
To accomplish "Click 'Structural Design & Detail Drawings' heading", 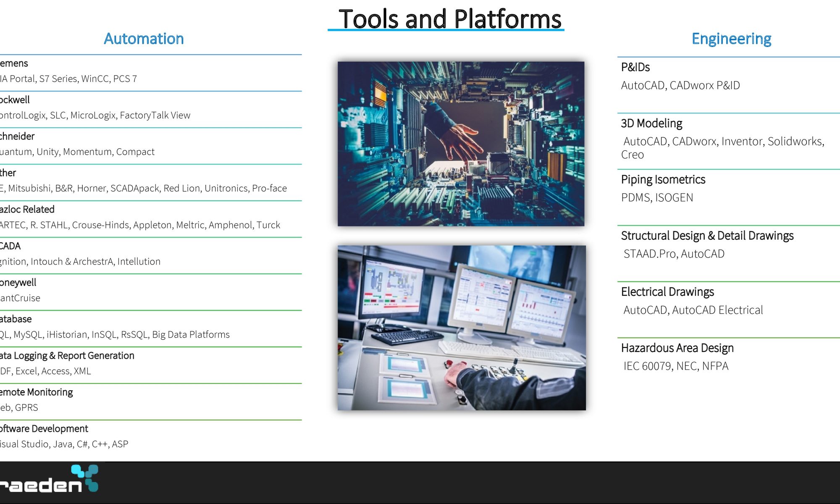I will (x=707, y=236).
